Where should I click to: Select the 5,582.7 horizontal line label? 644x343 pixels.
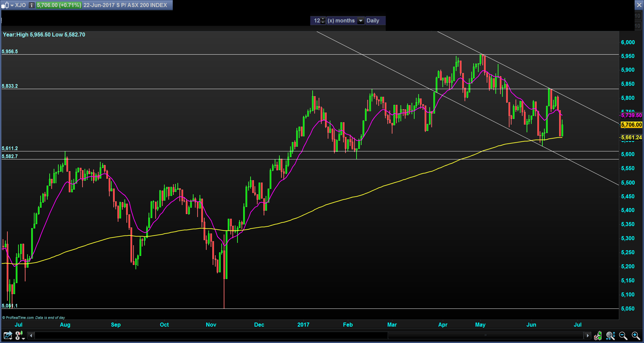[10, 156]
